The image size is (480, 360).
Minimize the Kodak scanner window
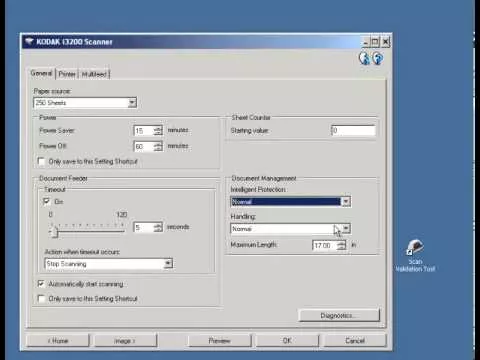[x=366, y=42]
